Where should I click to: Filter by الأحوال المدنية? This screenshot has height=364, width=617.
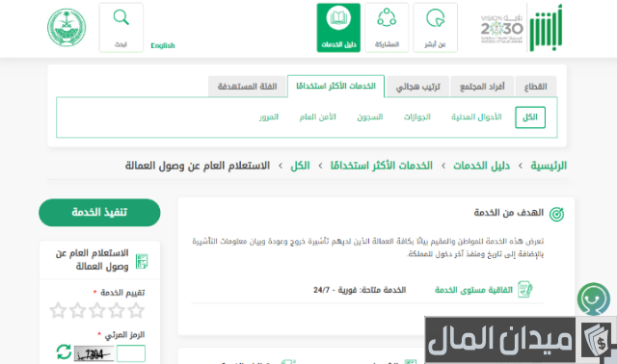point(476,117)
